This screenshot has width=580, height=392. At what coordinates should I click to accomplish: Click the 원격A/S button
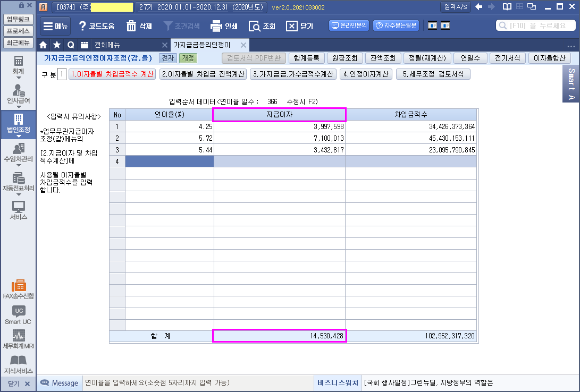coord(456,7)
